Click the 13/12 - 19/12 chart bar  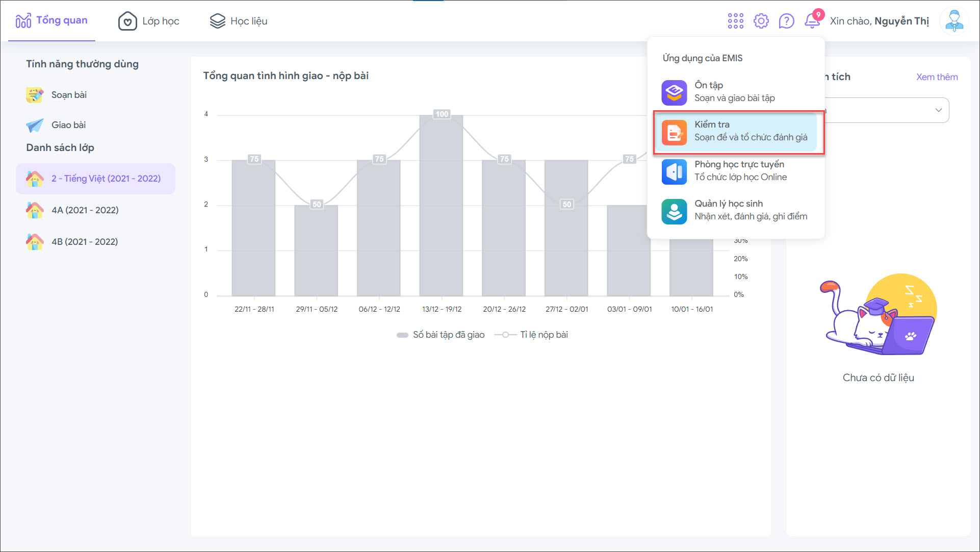441,214
